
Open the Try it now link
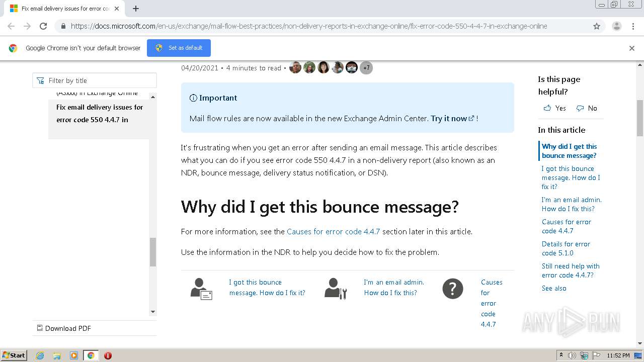[452, 119]
